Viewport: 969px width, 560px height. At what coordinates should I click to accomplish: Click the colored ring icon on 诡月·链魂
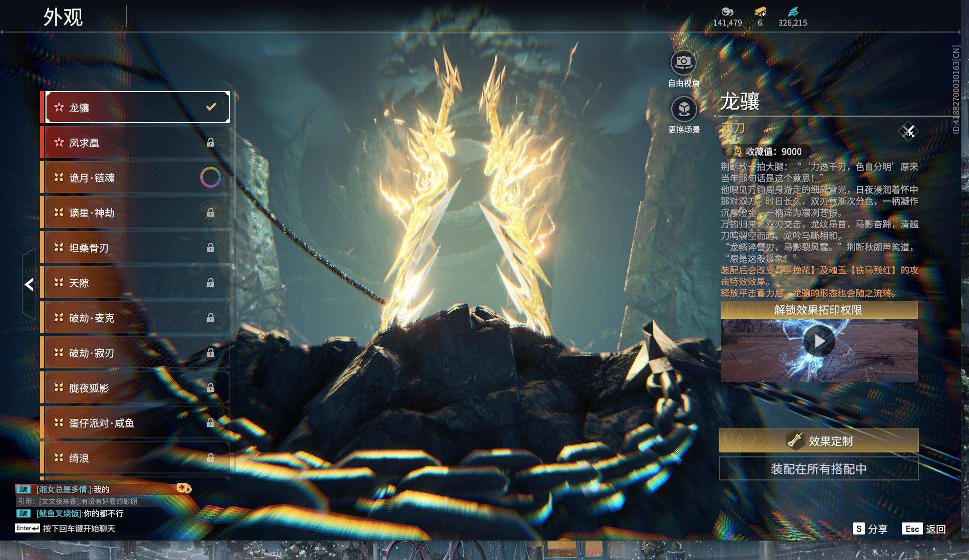[x=210, y=177]
